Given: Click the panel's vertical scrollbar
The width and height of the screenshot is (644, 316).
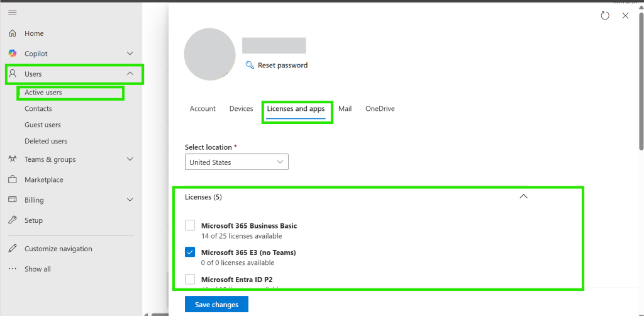Looking at the screenshot, I should [641, 81].
